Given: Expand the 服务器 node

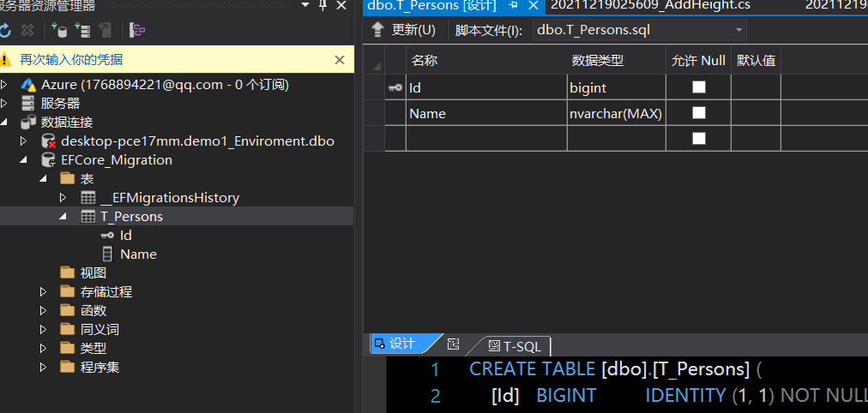Looking at the screenshot, I should pyautogui.click(x=4, y=104).
